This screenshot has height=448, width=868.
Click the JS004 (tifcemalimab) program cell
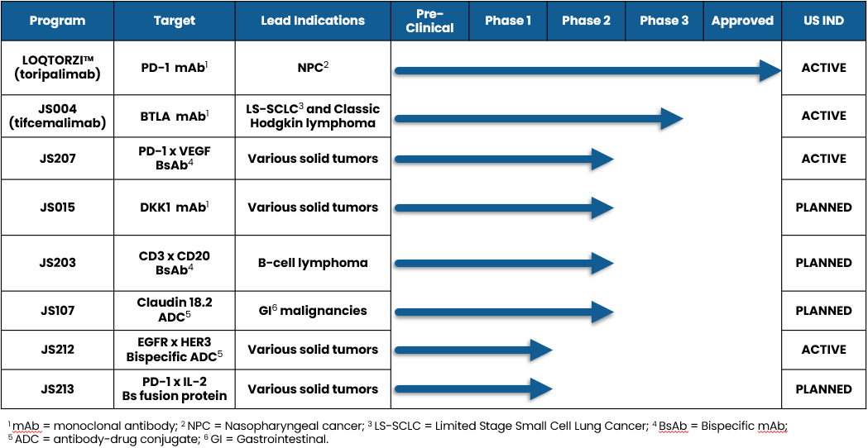[x=57, y=117]
